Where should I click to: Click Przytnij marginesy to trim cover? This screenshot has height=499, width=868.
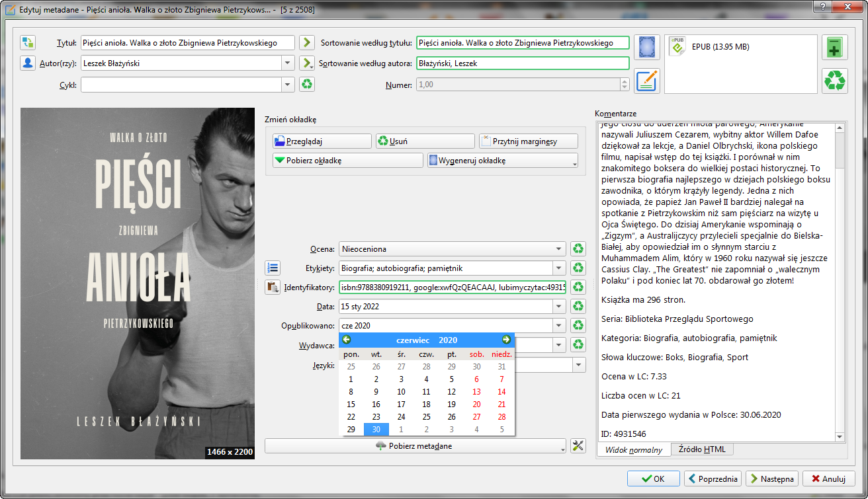tap(529, 141)
